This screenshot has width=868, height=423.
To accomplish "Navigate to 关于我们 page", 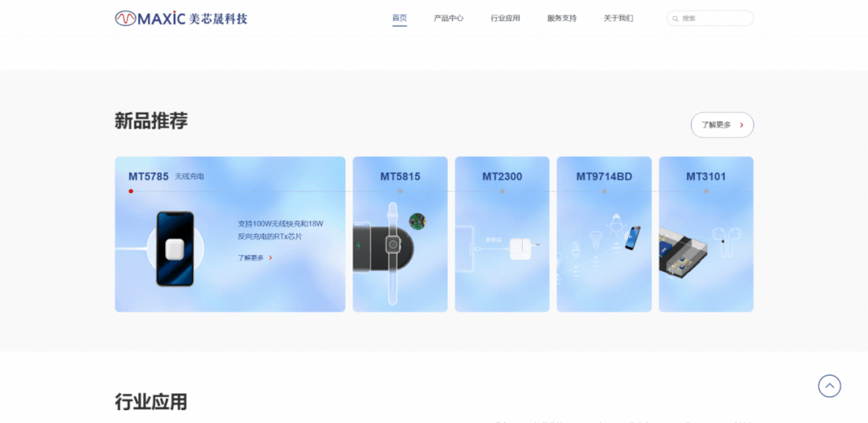I will point(618,18).
